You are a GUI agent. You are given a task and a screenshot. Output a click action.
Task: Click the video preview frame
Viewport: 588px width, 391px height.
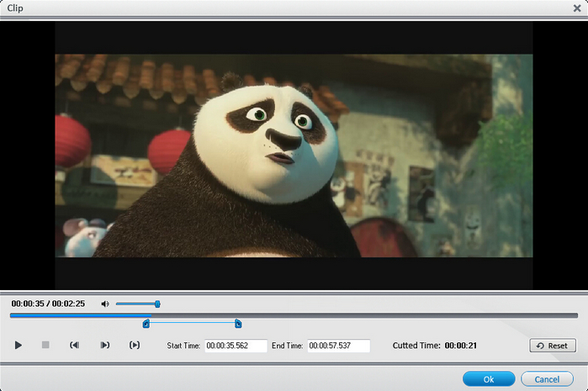[x=294, y=156]
